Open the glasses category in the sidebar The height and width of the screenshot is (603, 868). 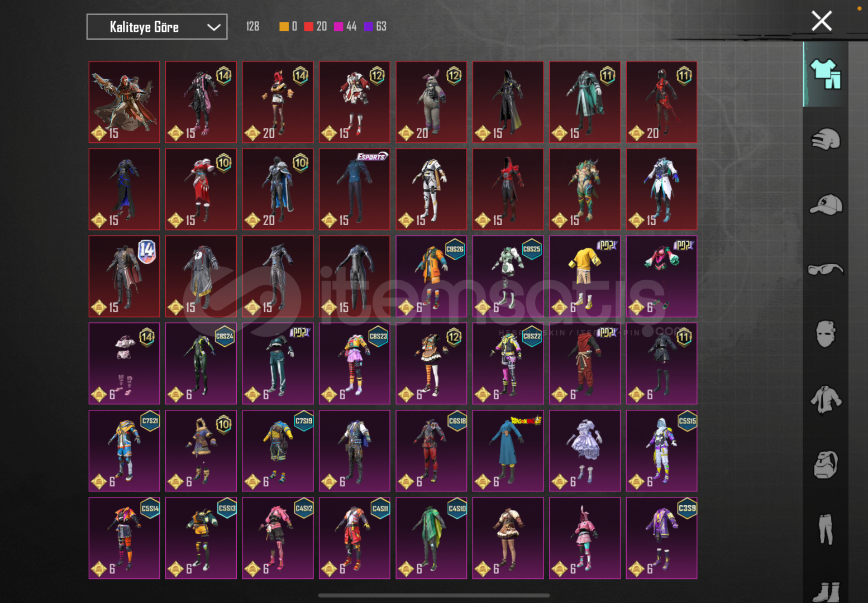[x=826, y=270]
